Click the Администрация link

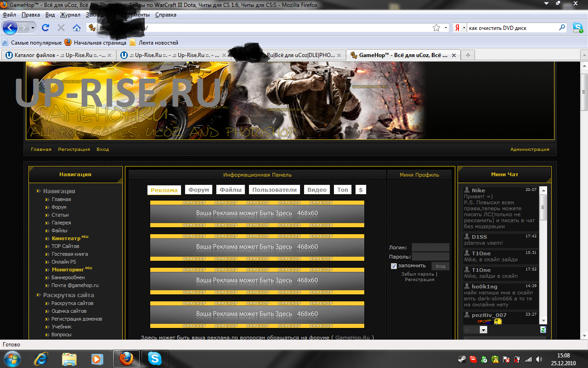click(530, 149)
